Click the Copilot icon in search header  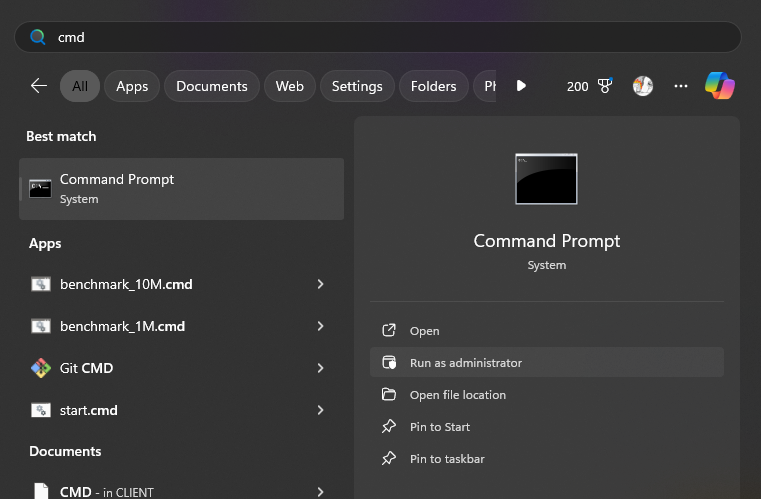point(719,86)
